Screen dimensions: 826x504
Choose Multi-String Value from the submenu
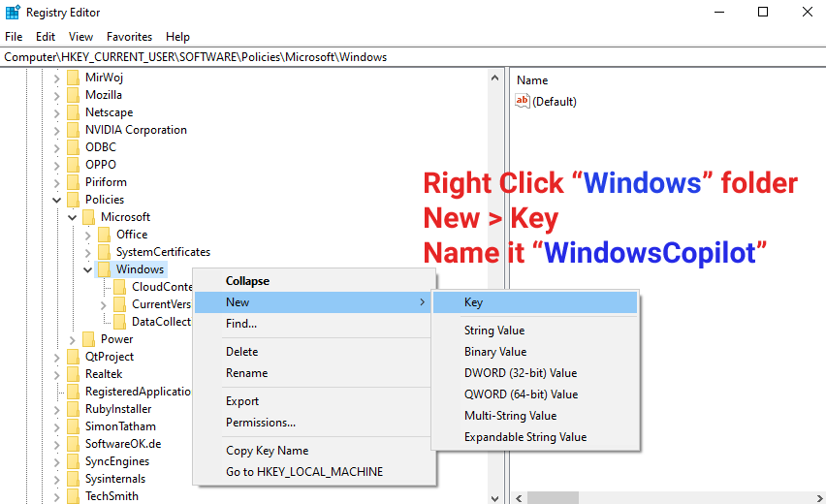535,416
